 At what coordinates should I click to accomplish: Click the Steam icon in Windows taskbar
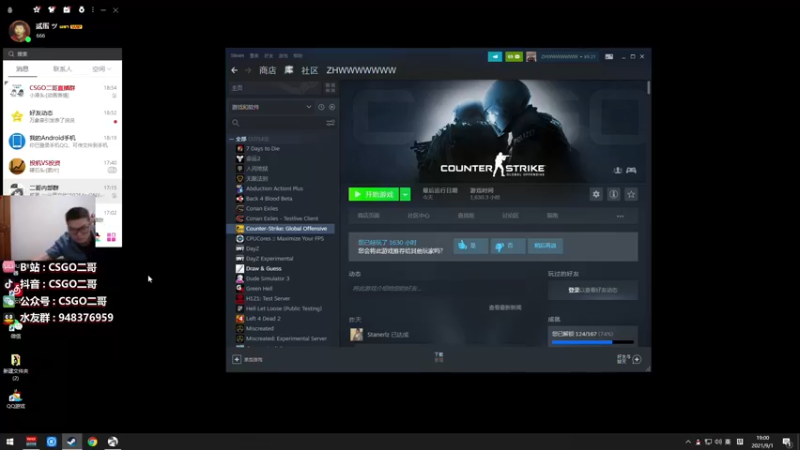tap(72, 441)
